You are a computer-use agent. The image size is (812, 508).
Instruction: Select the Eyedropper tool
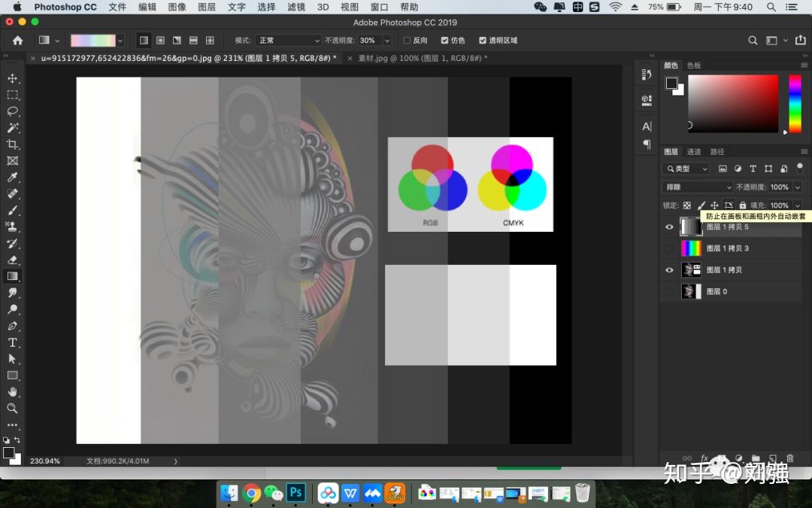click(x=13, y=178)
